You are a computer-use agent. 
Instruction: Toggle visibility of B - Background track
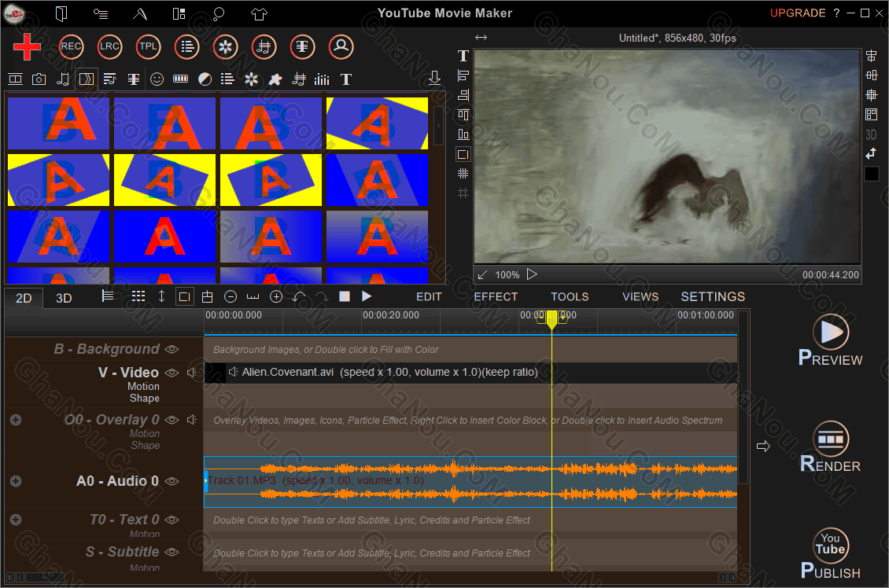(x=172, y=349)
